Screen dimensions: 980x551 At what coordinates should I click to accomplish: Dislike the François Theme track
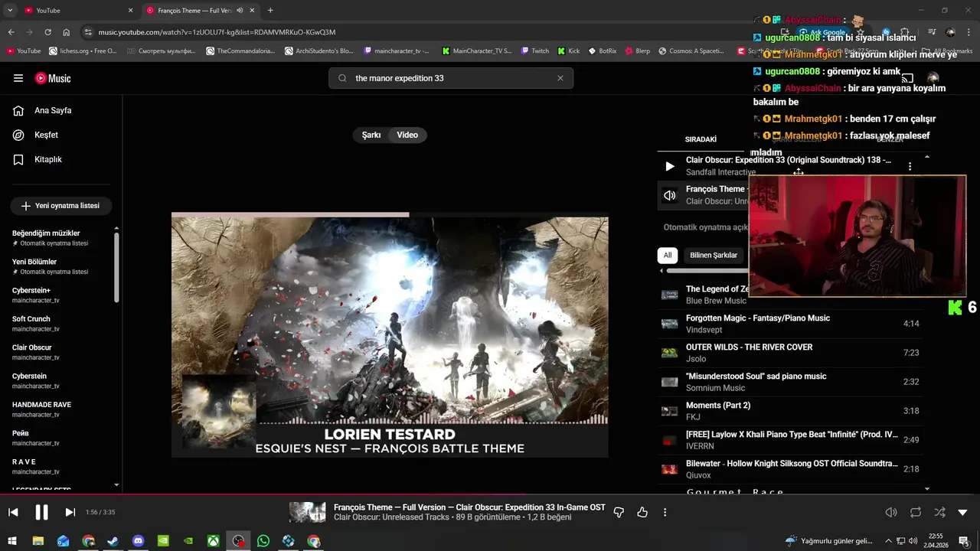pos(619,512)
